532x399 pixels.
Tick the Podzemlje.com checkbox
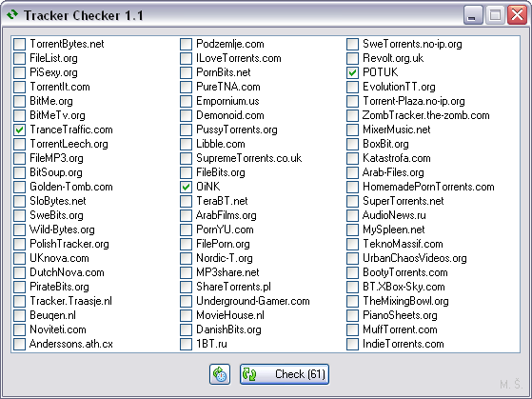click(186, 44)
